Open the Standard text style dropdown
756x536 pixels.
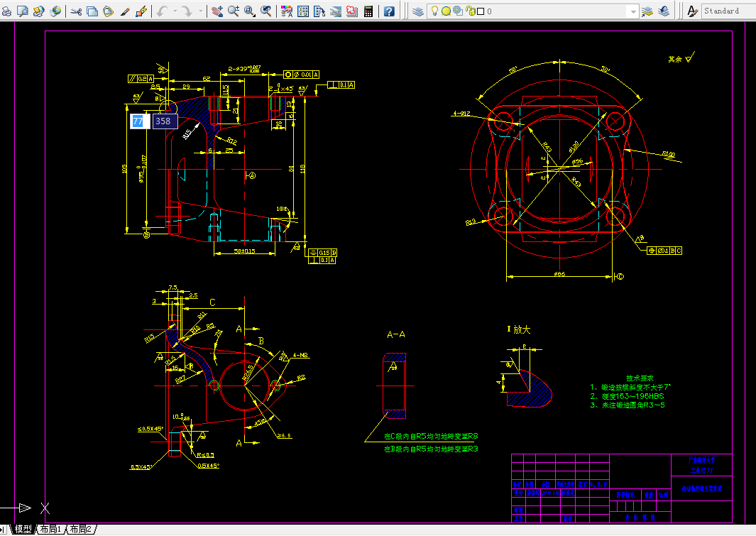(x=728, y=11)
